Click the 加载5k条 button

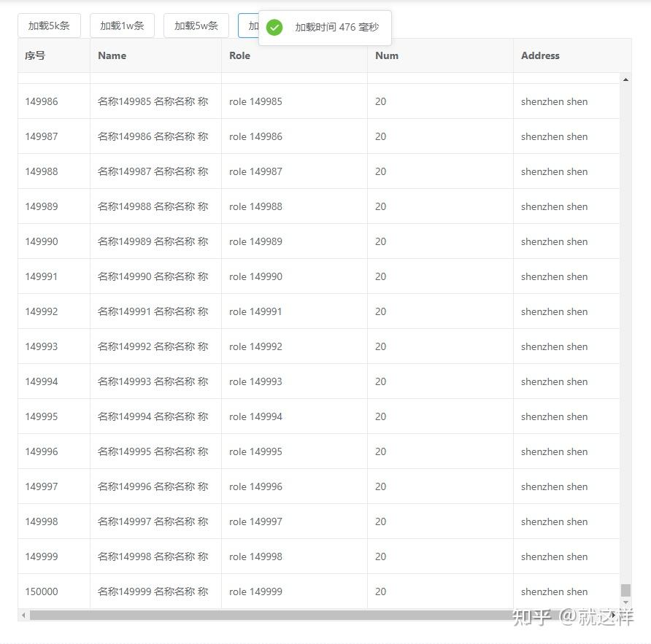[49, 25]
